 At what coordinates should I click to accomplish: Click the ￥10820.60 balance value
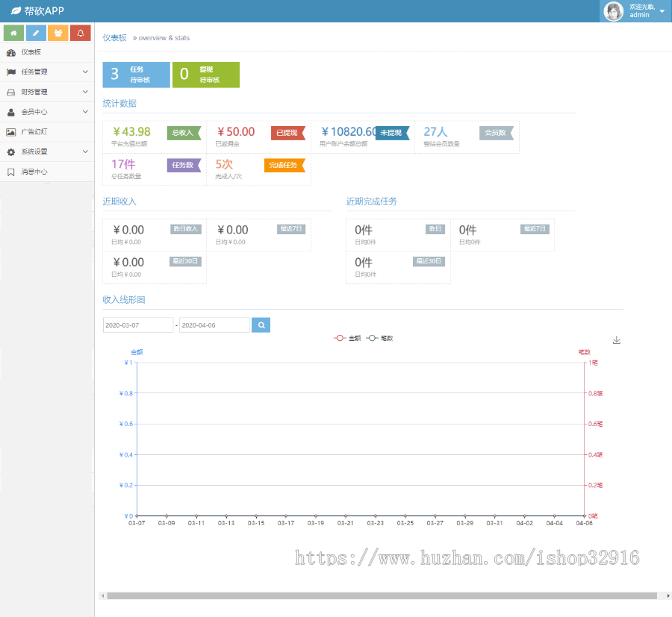[x=349, y=132]
